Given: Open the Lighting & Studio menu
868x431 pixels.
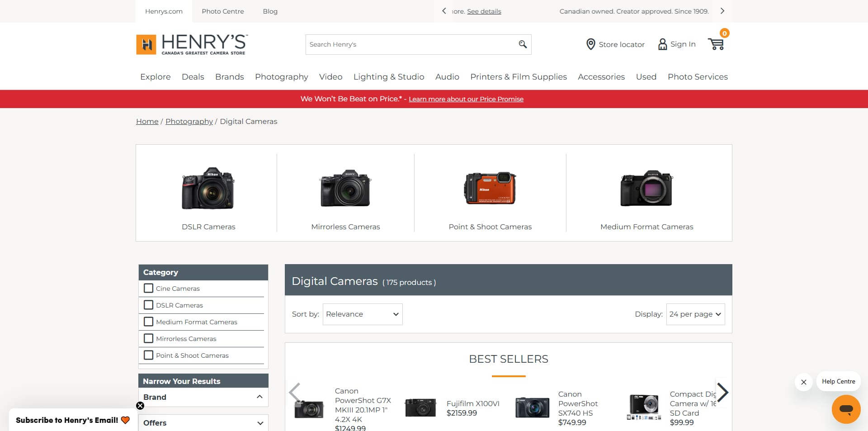Looking at the screenshot, I should click(x=389, y=77).
